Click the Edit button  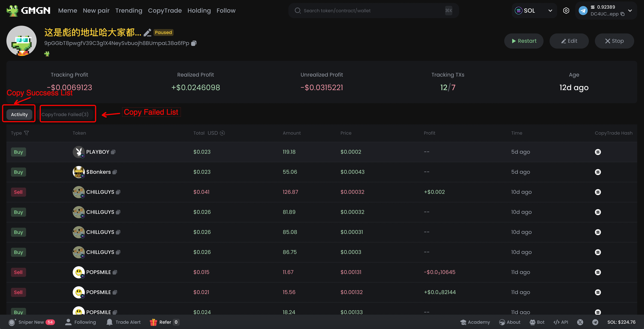point(569,41)
